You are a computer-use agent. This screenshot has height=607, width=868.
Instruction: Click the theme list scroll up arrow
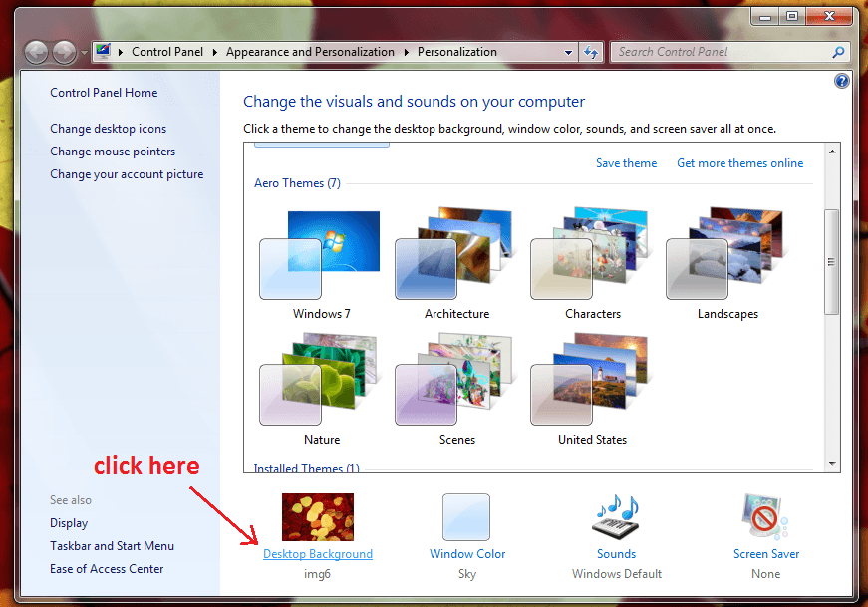tap(832, 152)
